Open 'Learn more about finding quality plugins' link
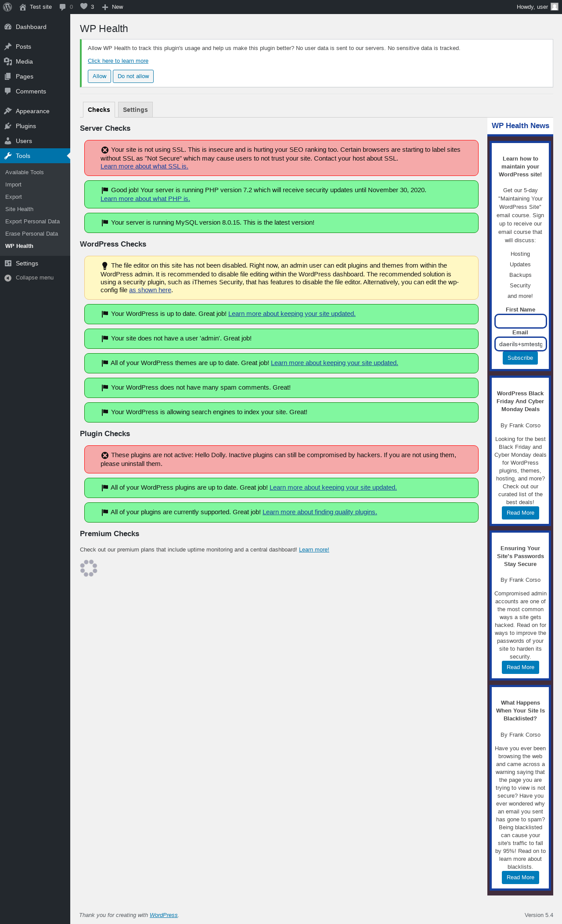 coord(320,512)
